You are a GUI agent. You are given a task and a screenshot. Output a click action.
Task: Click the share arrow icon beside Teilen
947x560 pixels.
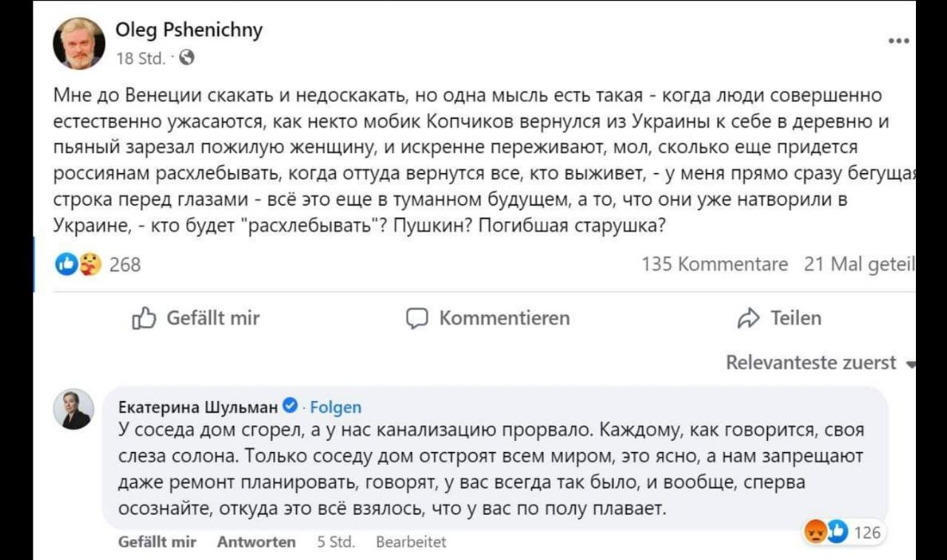(749, 319)
